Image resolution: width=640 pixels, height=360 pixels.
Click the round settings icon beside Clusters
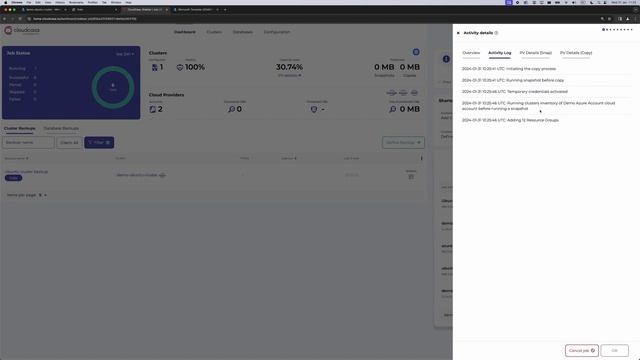pos(416,52)
